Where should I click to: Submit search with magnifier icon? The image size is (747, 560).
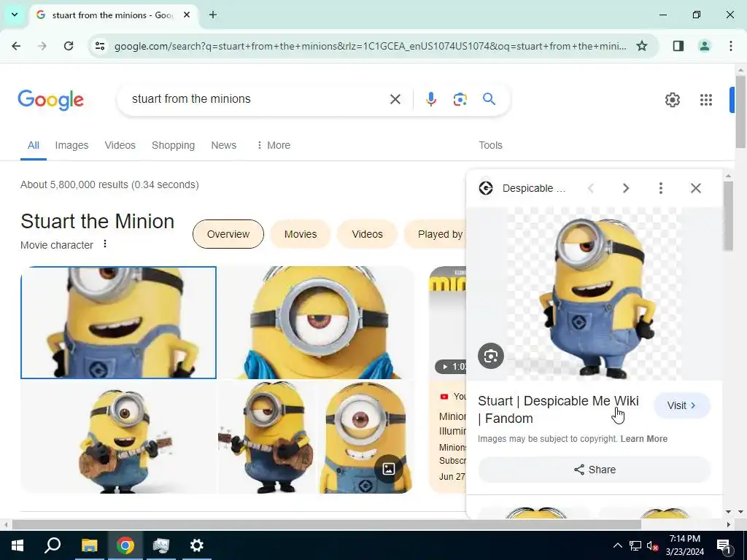pyautogui.click(x=489, y=99)
